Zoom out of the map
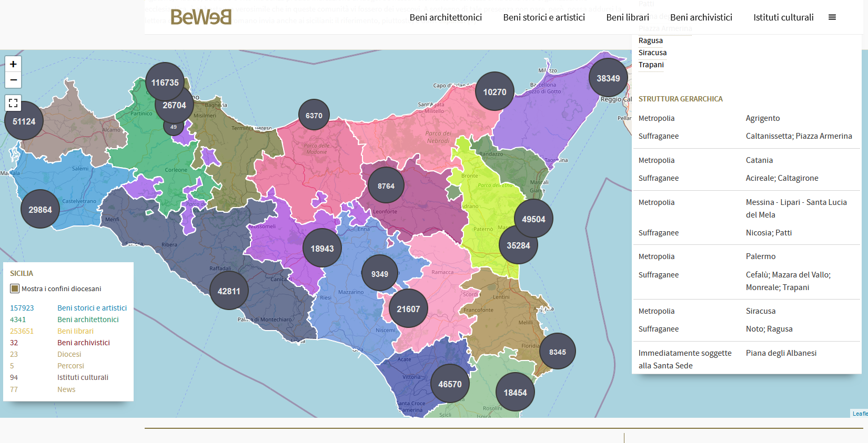 (x=13, y=80)
